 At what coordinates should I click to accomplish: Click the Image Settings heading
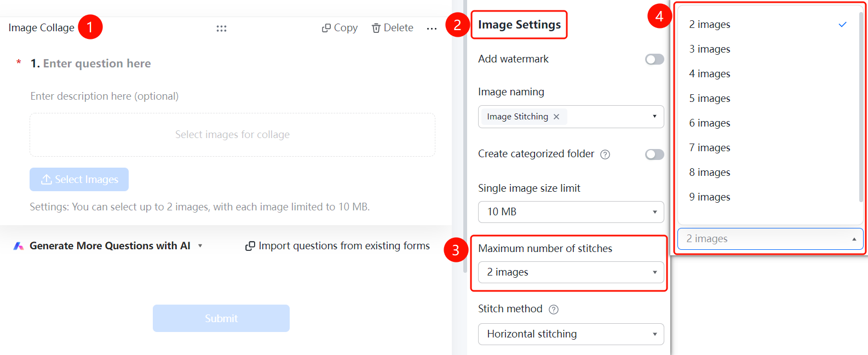pyautogui.click(x=519, y=25)
